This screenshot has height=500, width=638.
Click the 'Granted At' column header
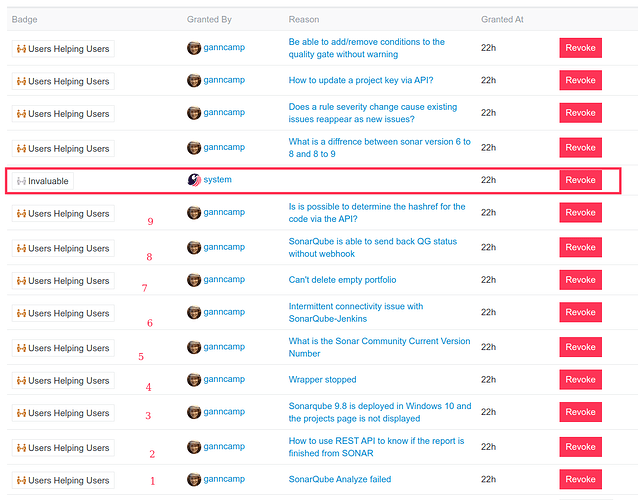(x=502, y=20)
